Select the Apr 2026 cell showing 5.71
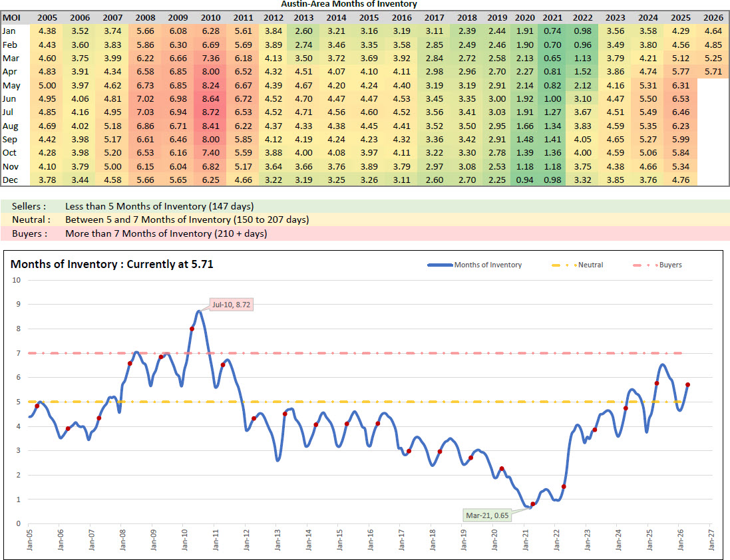 (x=713, y=71)
